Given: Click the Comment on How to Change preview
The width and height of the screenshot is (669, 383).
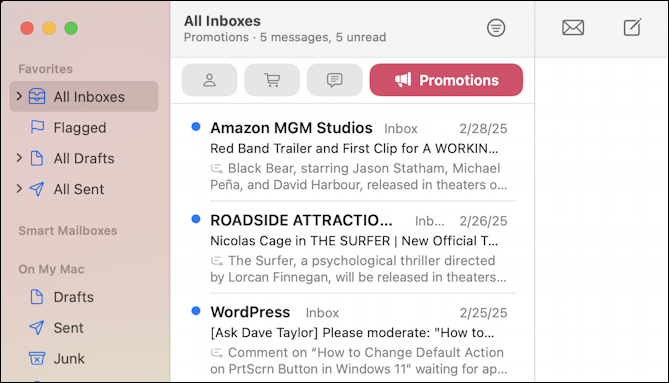Looking at the screenshot, I should click(358, 361).
